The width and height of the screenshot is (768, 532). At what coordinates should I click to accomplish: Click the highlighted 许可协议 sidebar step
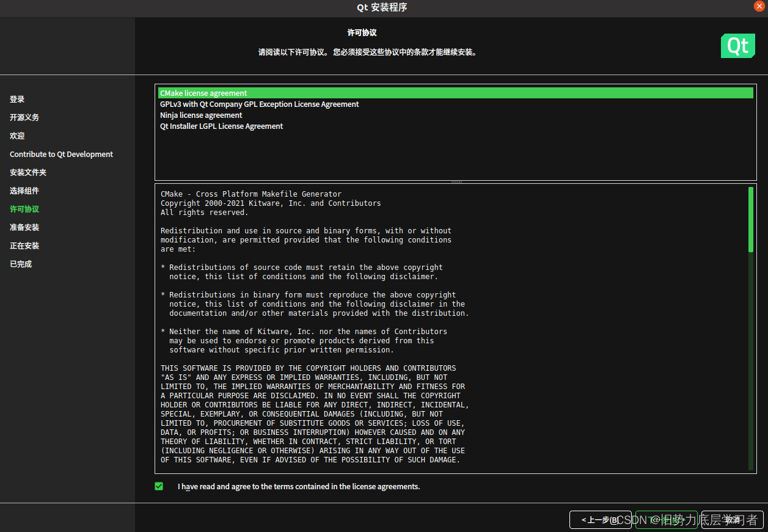click(x=24, y=209)
